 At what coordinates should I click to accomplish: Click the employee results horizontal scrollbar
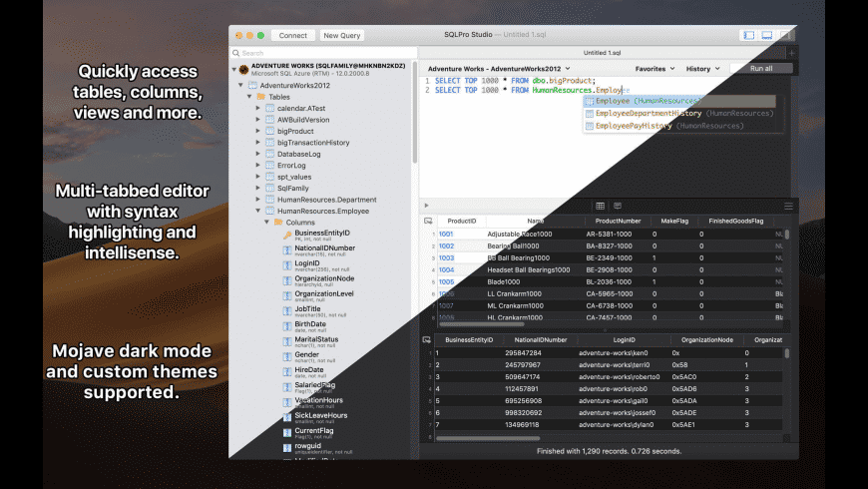(488, 438)
